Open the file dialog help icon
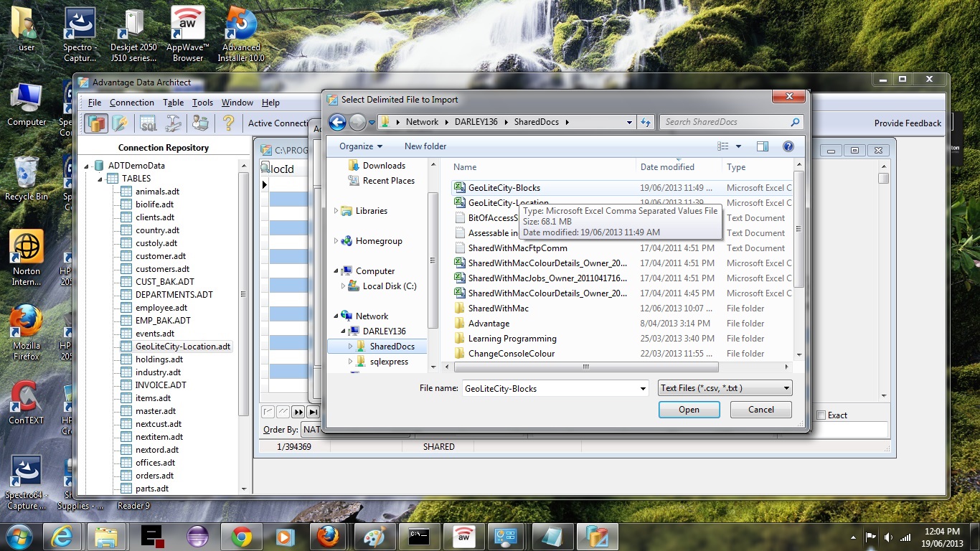The height and width of the screenshot is (551, 980). point(788,146)
